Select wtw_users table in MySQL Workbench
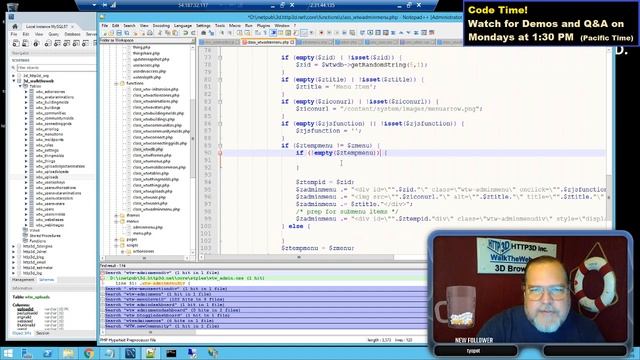The height and width of the screenshot is (360, 640). click(x=44, y=209)
